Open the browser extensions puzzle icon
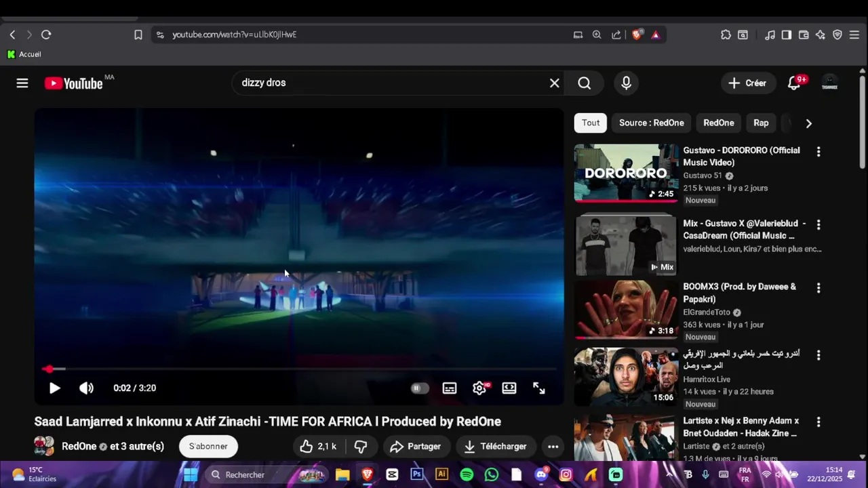The width and height of the screenshot is (868, 488). (726, 35)
